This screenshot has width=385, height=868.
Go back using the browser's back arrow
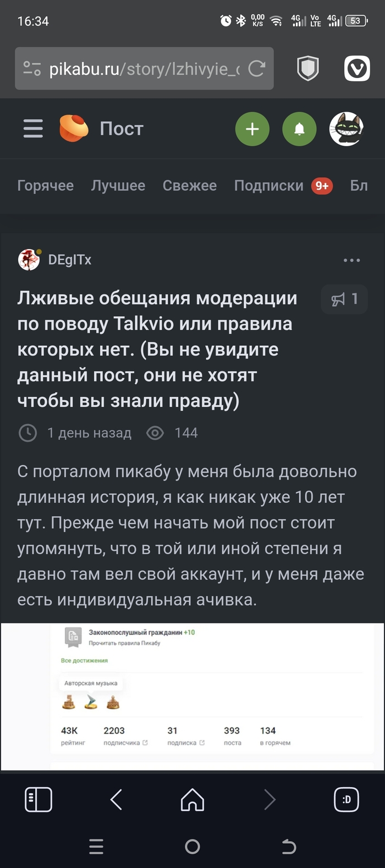tap(116, 799)
